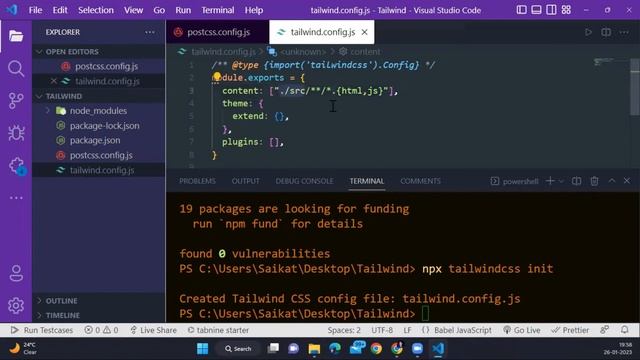Open the Accounts menu
Image resolution: width=640 pixels, height=360 pixels.
pos(16,273)
